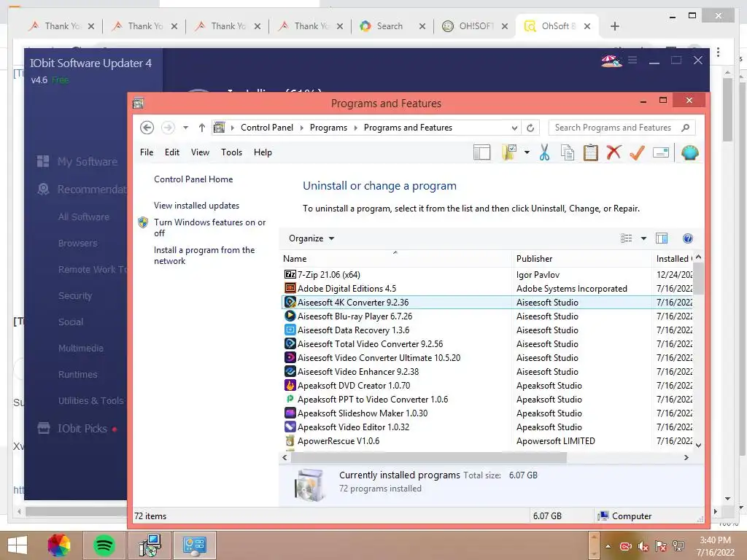This screenshot has width=747, height=560.
Task: Open the Windows Start button
Action: 18,545
